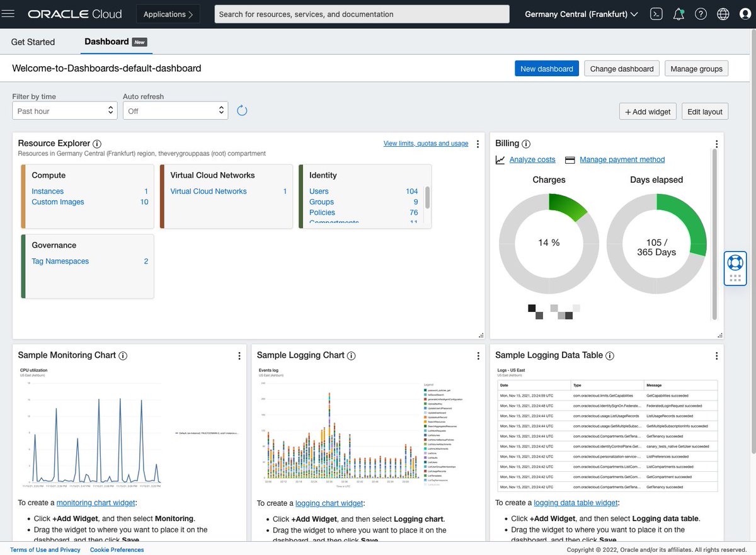Image resolution: width=756 pixels, height=555 pixels.
Task: Click the New dashboard button
Action: [547, 69]
